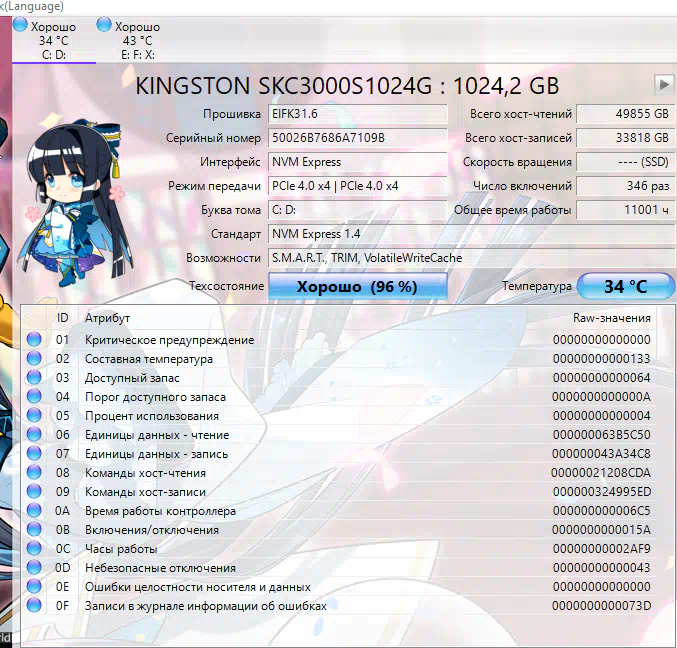Click status icon of Команды хост-чтения row
The height and width of the screenshot is (648, 677).
click(x=34, y=472)
